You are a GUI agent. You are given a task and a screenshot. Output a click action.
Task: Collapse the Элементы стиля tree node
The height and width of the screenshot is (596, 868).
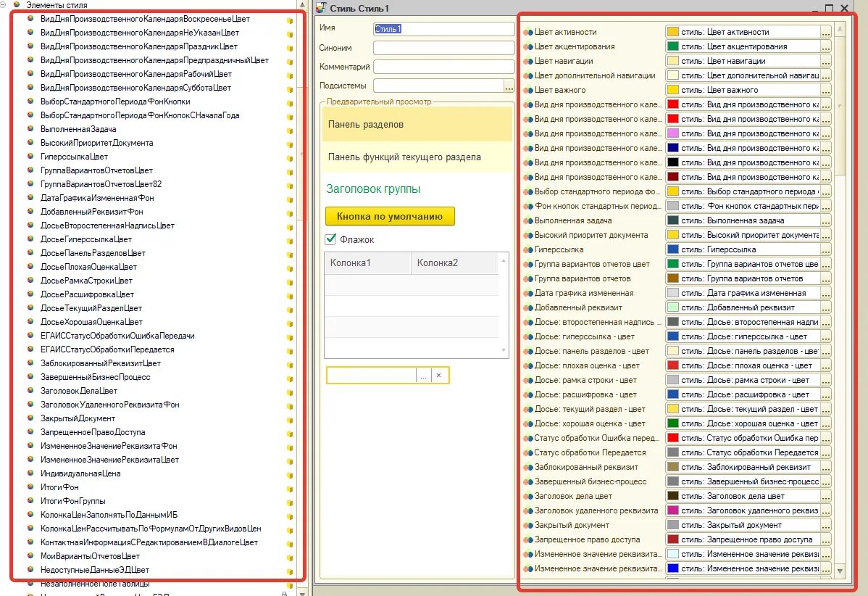[4, 4]
